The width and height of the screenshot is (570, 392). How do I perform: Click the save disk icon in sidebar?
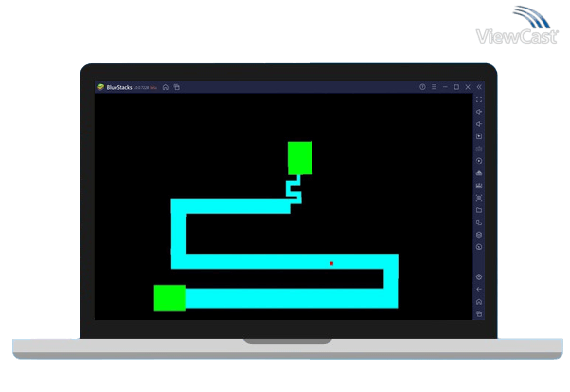(479, 186)
